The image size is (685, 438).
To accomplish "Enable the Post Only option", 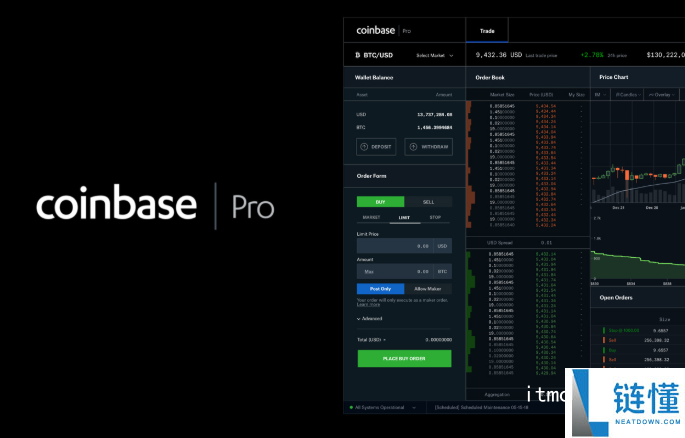I will coord(381,289).
